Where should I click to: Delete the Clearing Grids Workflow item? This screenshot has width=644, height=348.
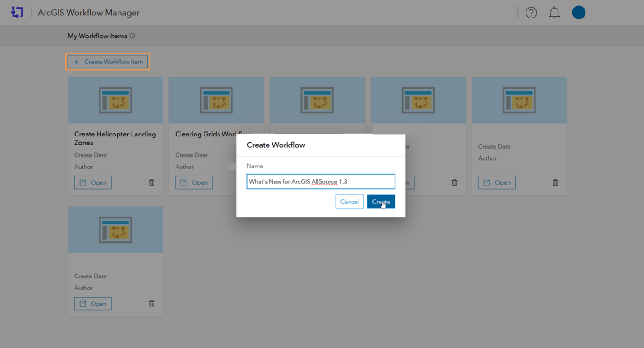click(x=253, y=182)
